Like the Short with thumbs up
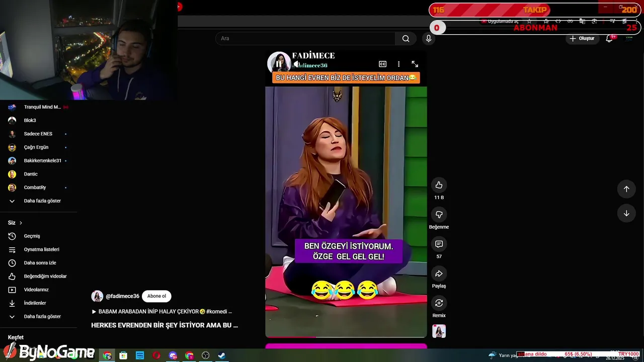644x362 pixels. click(x=439, y=185)
